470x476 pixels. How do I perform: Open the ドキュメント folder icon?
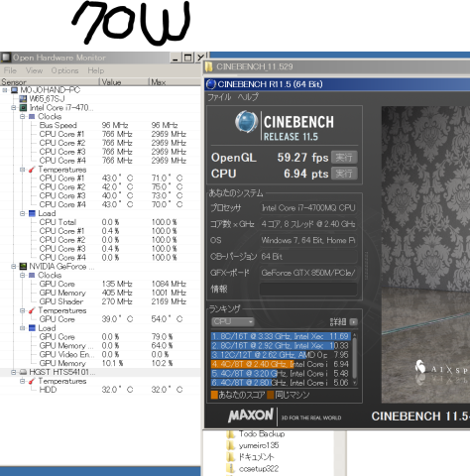click(x=231, y=457)
